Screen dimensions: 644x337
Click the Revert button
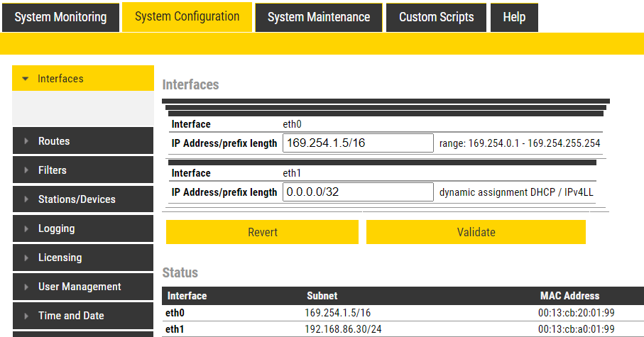click(262, 232)
